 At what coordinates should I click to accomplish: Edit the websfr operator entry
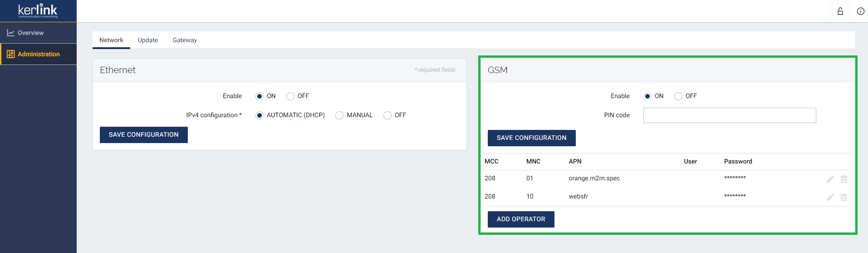[x=830, y=197]
